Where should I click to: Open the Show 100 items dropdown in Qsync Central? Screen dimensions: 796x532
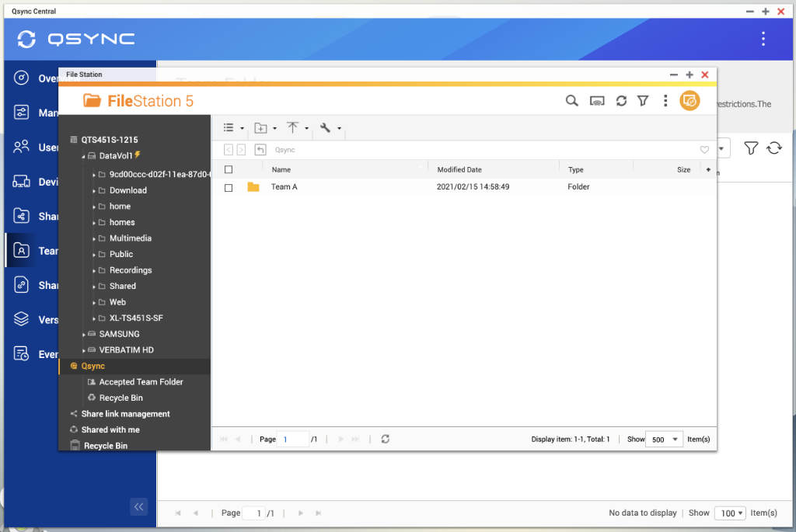click(x=729, y=513)
